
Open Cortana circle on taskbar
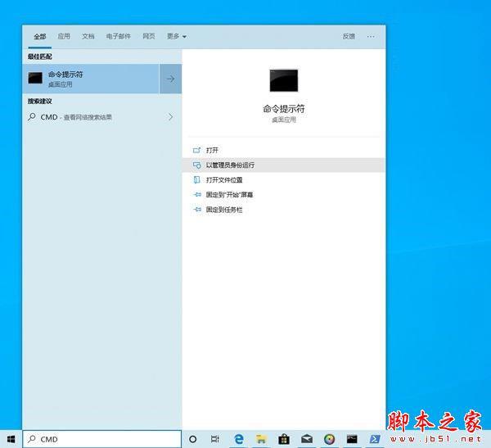click(193, 439)
